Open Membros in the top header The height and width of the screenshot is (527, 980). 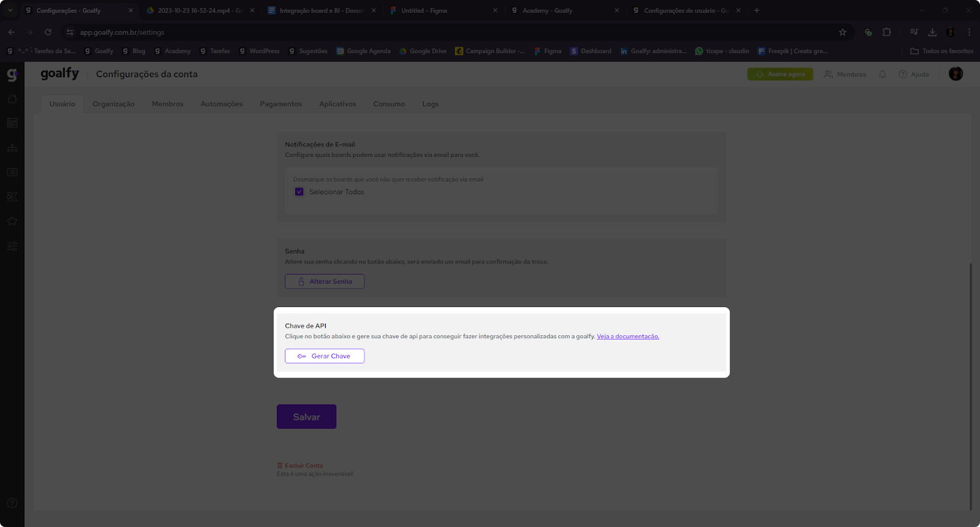click(845, 74)
